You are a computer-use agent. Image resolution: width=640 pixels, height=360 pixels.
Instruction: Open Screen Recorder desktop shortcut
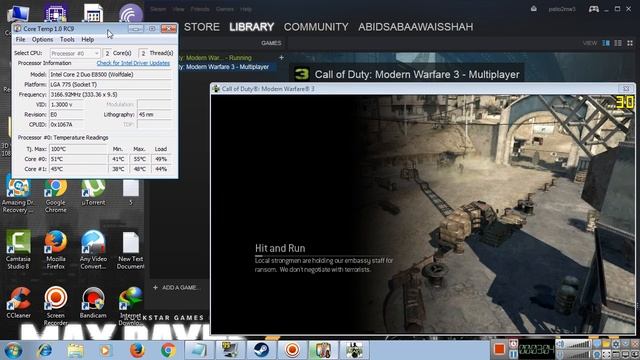56,305
